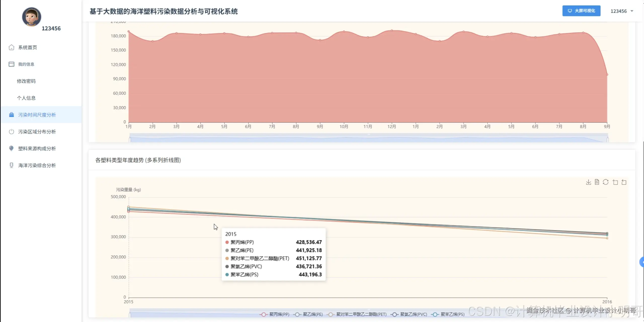Click the zoom reset back icon
This screenshot has height=322, width=644.
(x=624, y=182)
